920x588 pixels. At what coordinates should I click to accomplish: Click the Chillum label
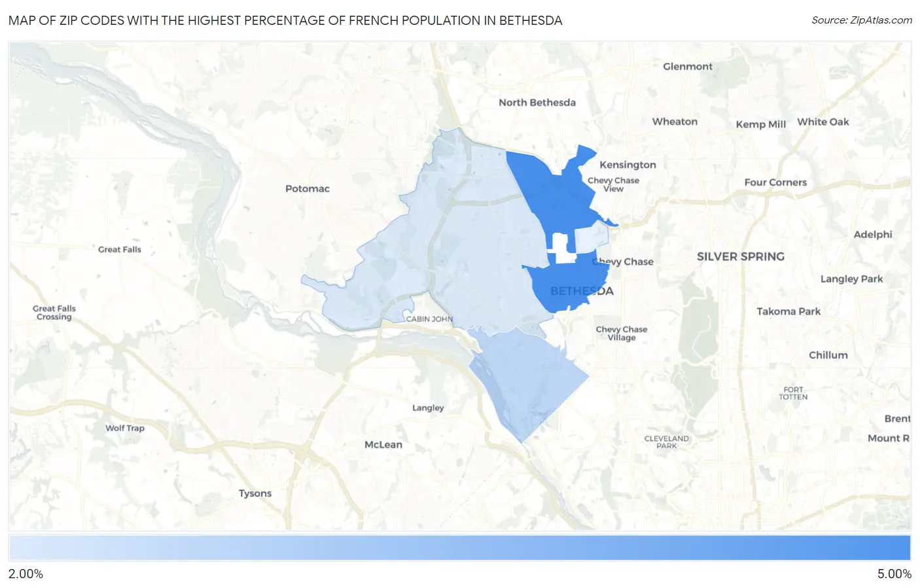[x=828, y=355]
